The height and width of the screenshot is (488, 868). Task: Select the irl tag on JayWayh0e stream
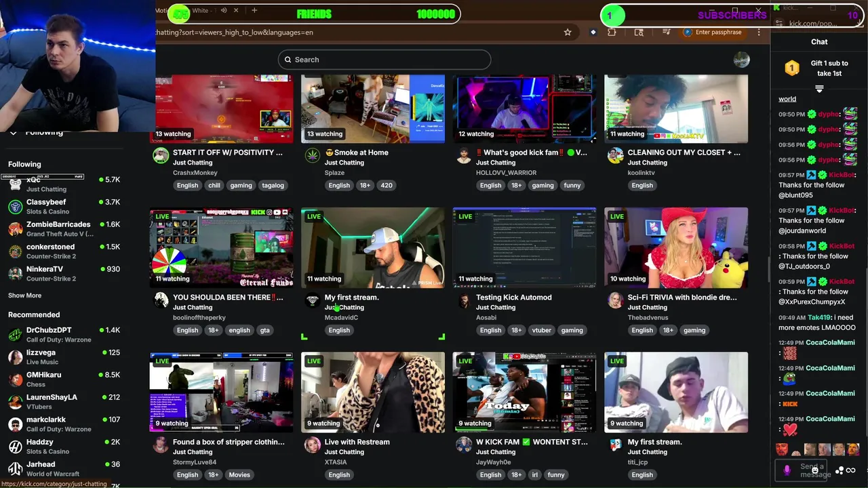click(534, 474)
